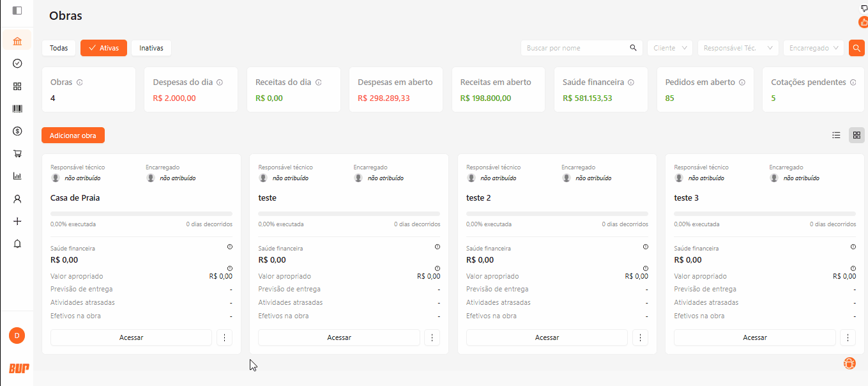Open the Responsável Téc. filter dropdown
The width and height of the screenshot is (868, 386).
point(738,48)
